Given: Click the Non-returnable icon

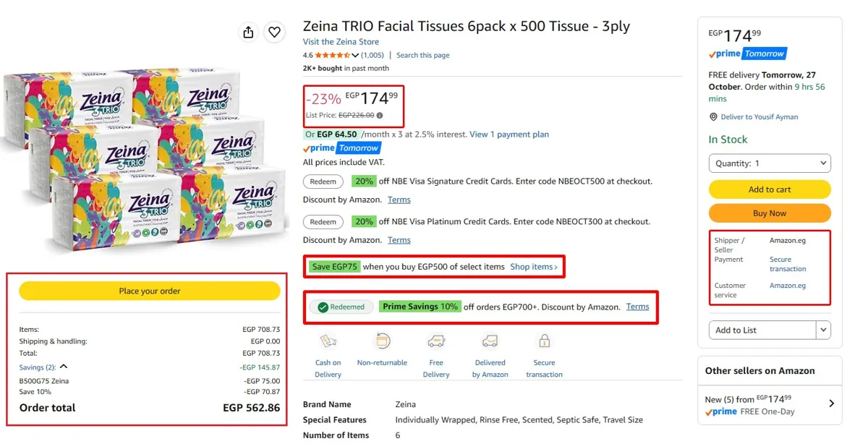Looking at the screenshot, I should coord(382,341).
